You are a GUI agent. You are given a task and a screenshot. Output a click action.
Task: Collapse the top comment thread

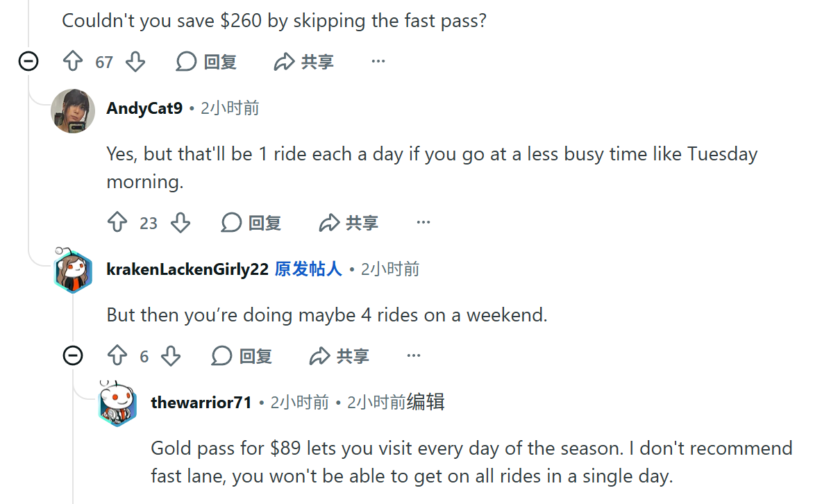coord(28,61)
